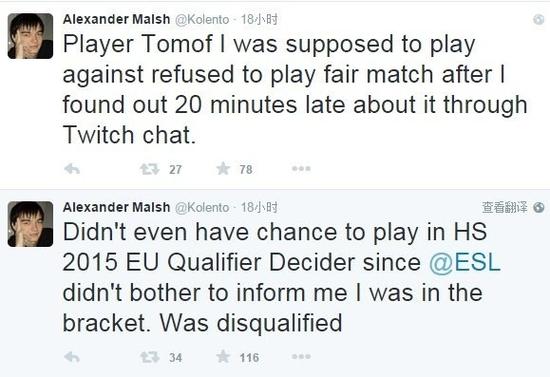Favorite the Player Tomof tweet with the star
Viewport: 550px width, 377px height.
coord(223,169)
